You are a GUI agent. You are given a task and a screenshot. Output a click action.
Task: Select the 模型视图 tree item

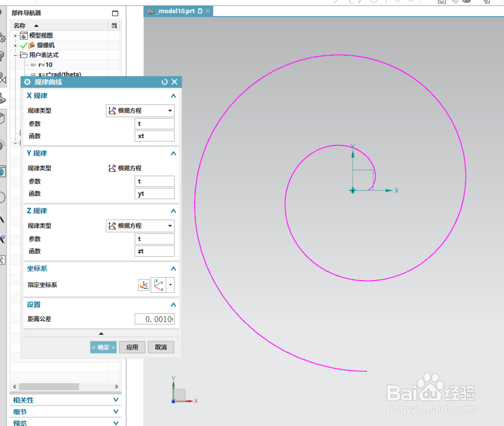(x=41, y=35)
